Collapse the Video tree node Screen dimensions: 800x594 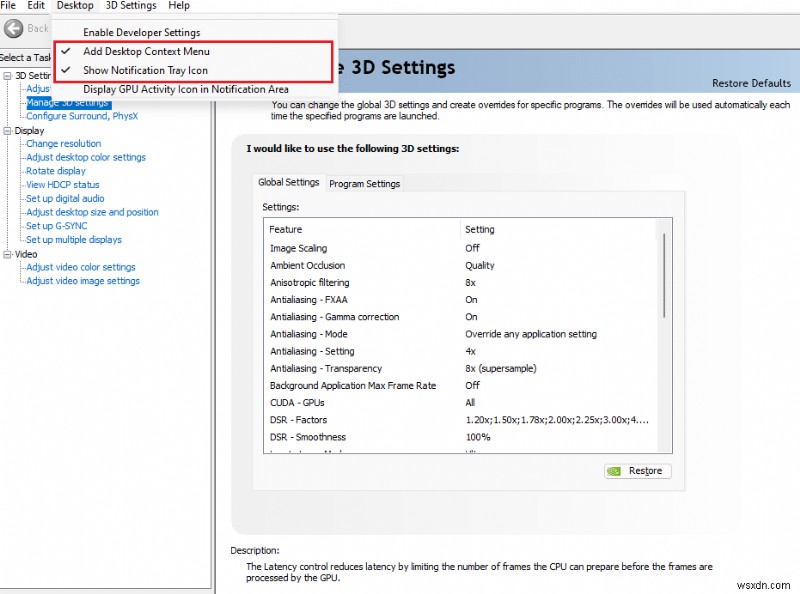(7, 254)
